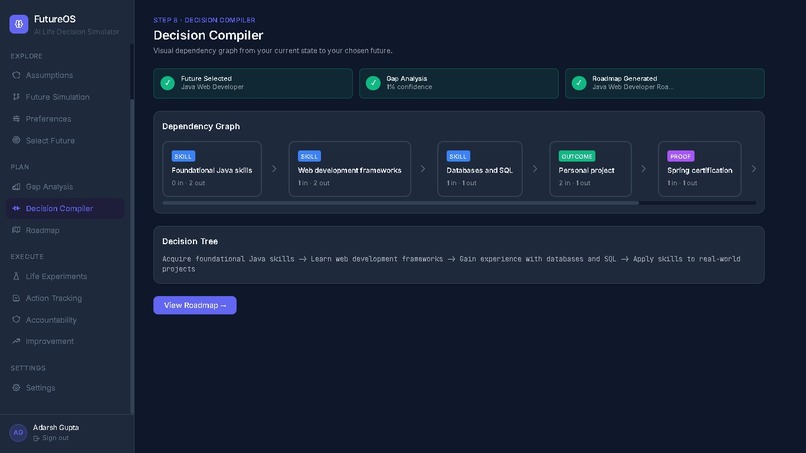The width and height of the screenshot is (806, 453).
Task: Open Select Future from the sidebar
Action: point(65,140)
